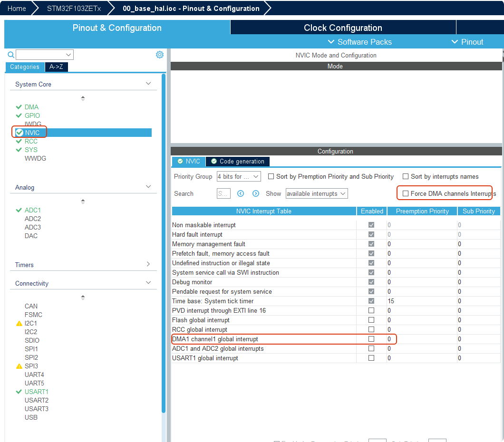Image resolution: width=504 pixels, height=442 pixels.
Task: Select UART4 under Connectivity
Action: pyautogui.click(x=34, y=375)
